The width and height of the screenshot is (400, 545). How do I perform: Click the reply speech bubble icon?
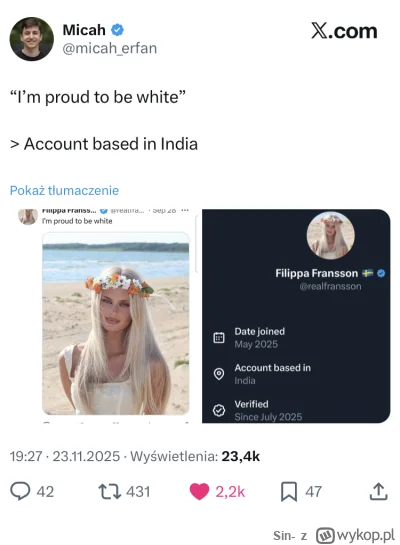20,491
